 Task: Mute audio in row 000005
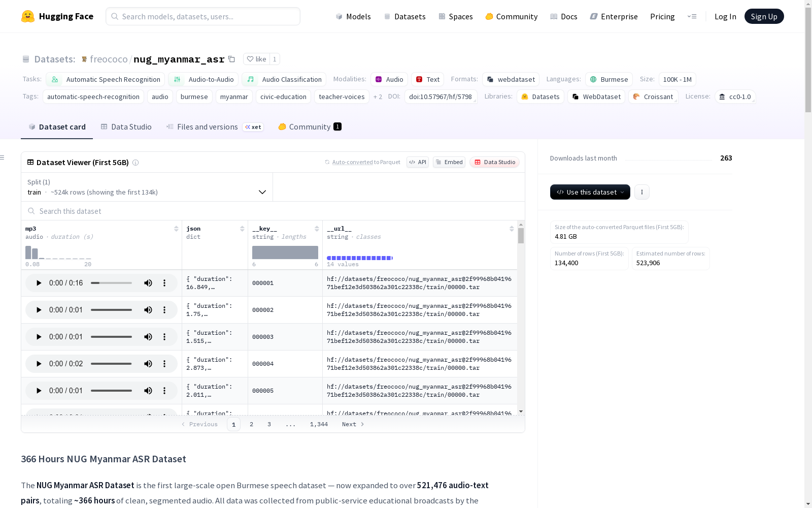148,391
